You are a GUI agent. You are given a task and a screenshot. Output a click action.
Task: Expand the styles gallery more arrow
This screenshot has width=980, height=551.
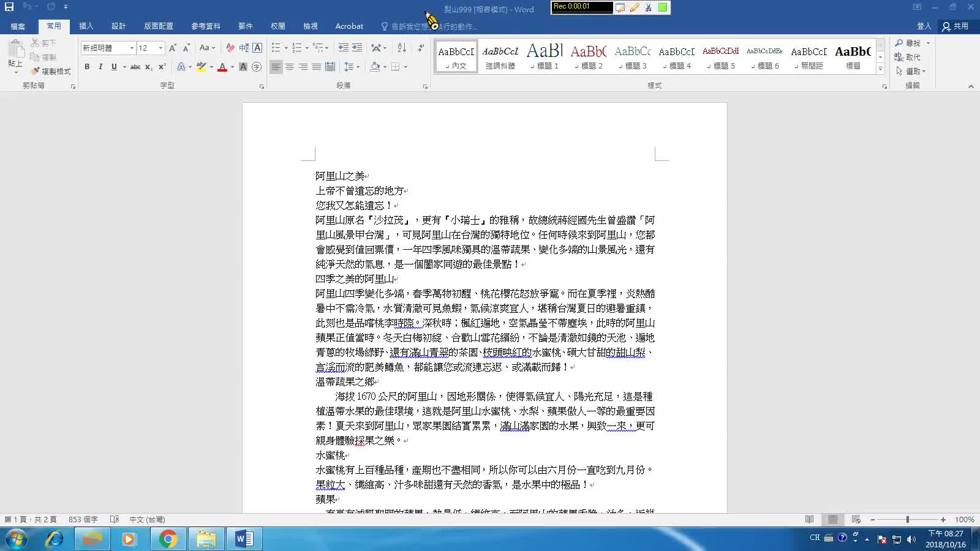(880, 69)
